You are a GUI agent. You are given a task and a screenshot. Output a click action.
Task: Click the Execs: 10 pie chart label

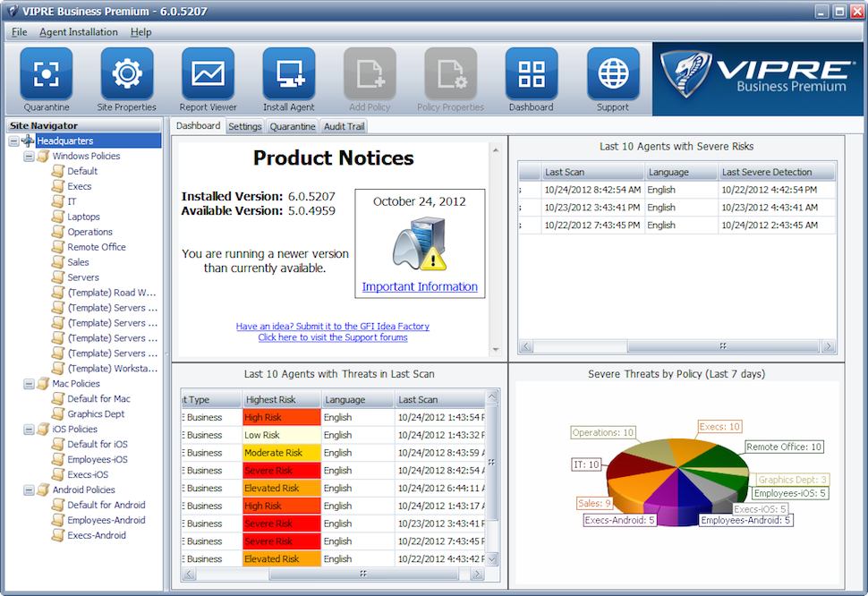coord(719,427)
